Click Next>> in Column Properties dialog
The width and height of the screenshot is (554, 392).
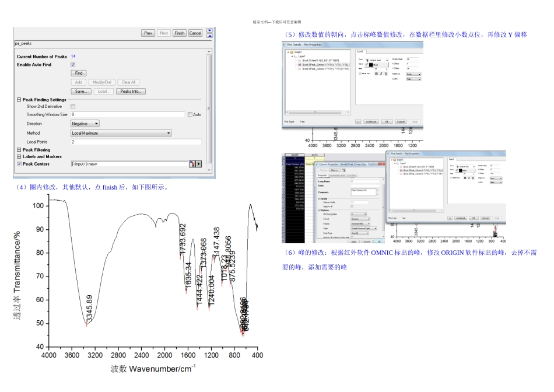coord(335,170)
